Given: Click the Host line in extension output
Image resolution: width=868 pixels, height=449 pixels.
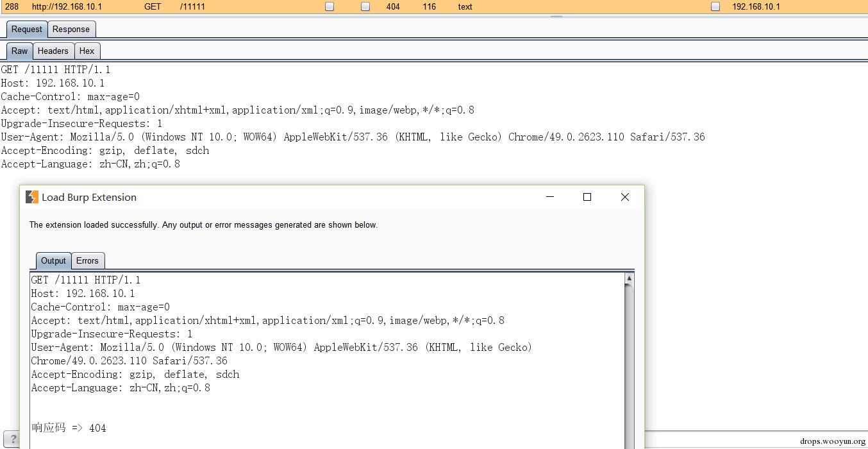Looking at the screenshot, I should (x=83, y=293).
